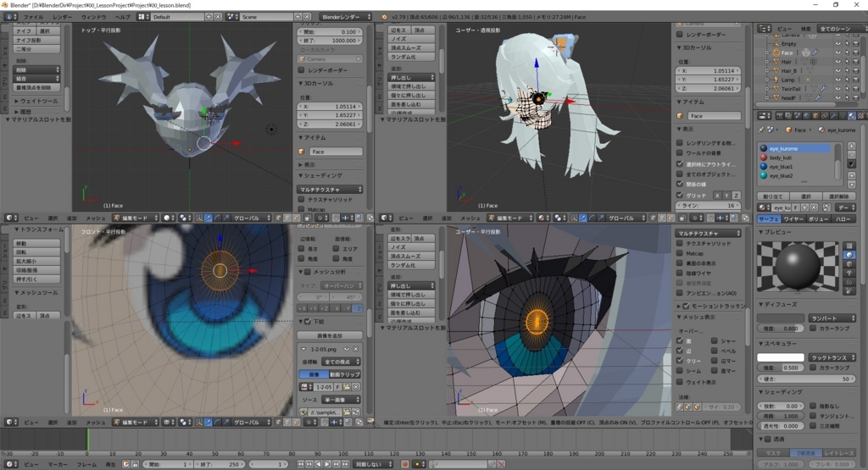The image size is (868, 470).
Task: Toggle the Matcap checkbox in bottom-right viewport panel
Action: tap(680, 253)
